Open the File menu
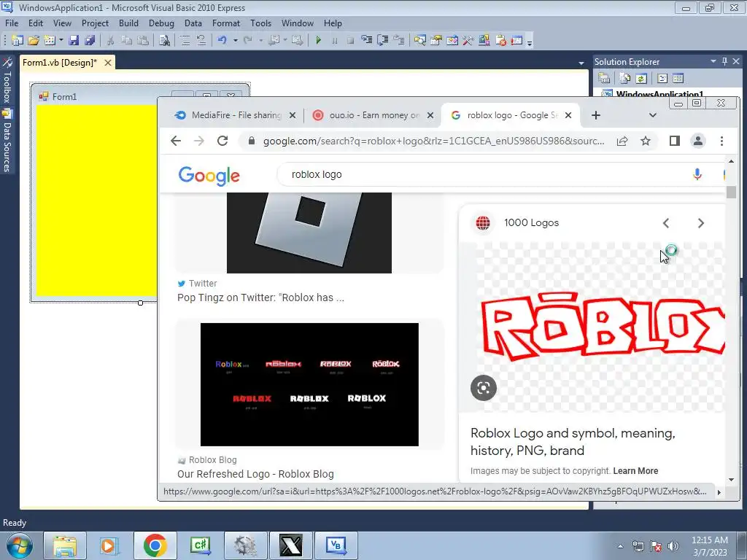 tap(12, 23)
